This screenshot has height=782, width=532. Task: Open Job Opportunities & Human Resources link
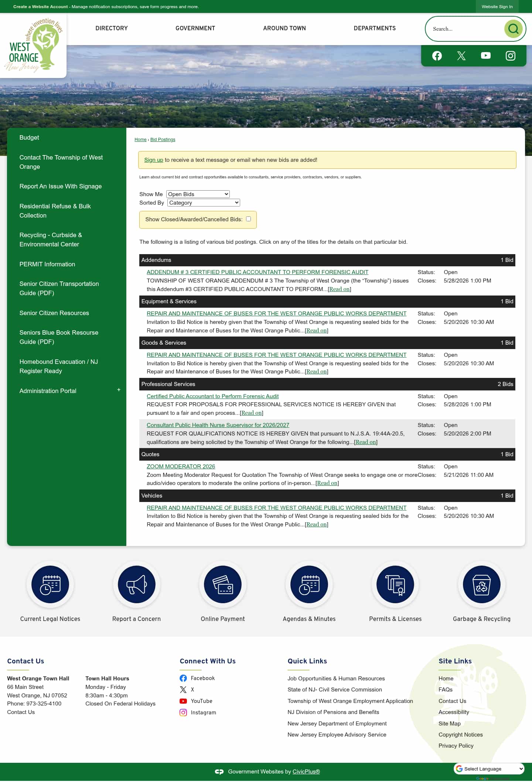[x=336, y=679]
